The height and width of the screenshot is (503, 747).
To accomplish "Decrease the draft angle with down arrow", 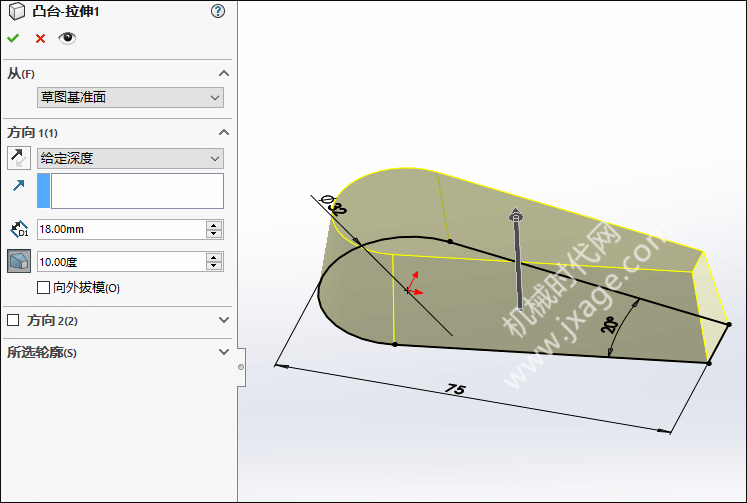I will tap(214, 266).
